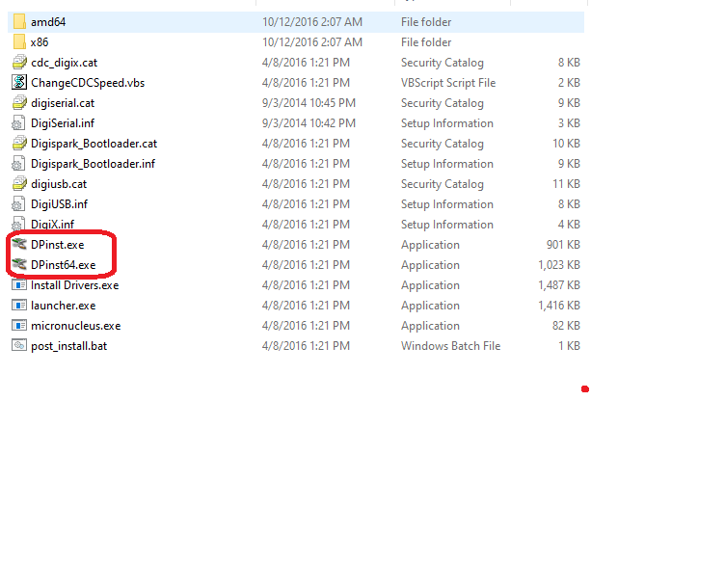
Task: Select the file named cdc_digix.cat
Action: point(65,63)
